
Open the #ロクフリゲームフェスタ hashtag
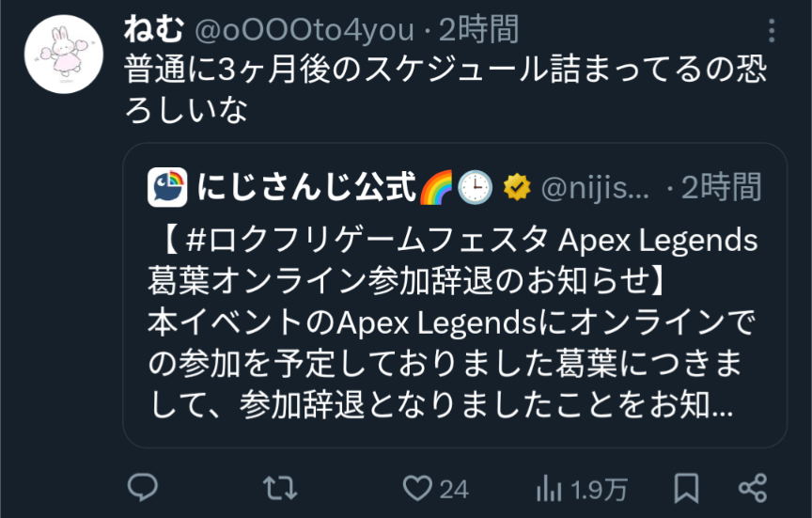tap(367, 240)
